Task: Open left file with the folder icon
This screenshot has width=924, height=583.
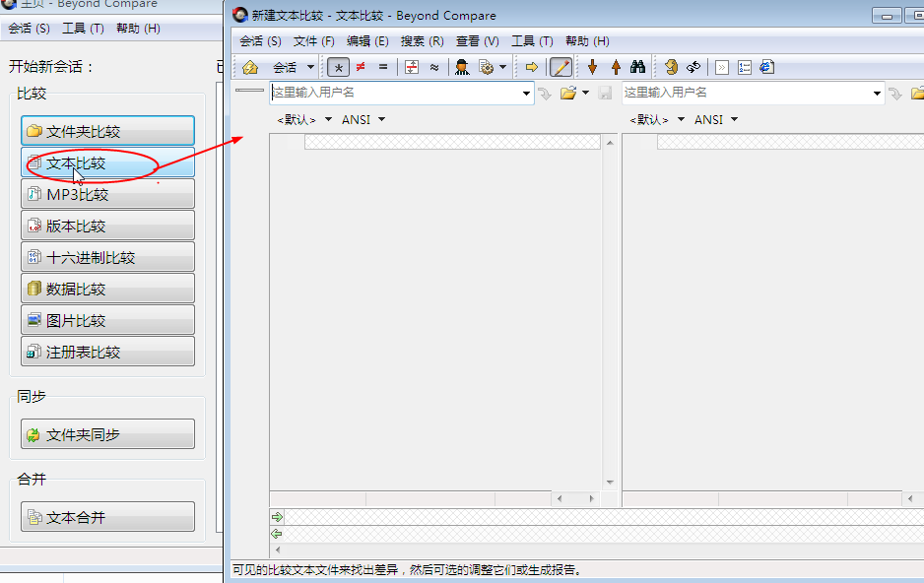Action: pyautogui.click(x=568, y=93)
